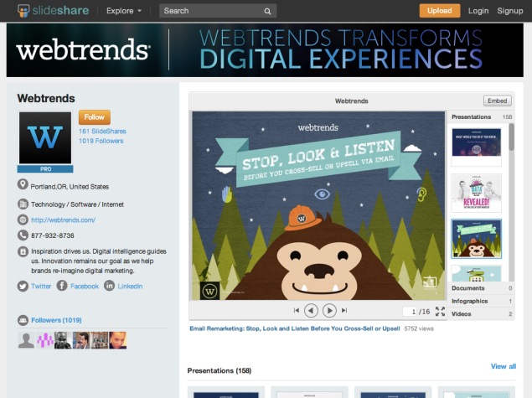The height and width of the screenshot is (398, 532).
Task: Go to previous slide button
Action: click(311, 311)
